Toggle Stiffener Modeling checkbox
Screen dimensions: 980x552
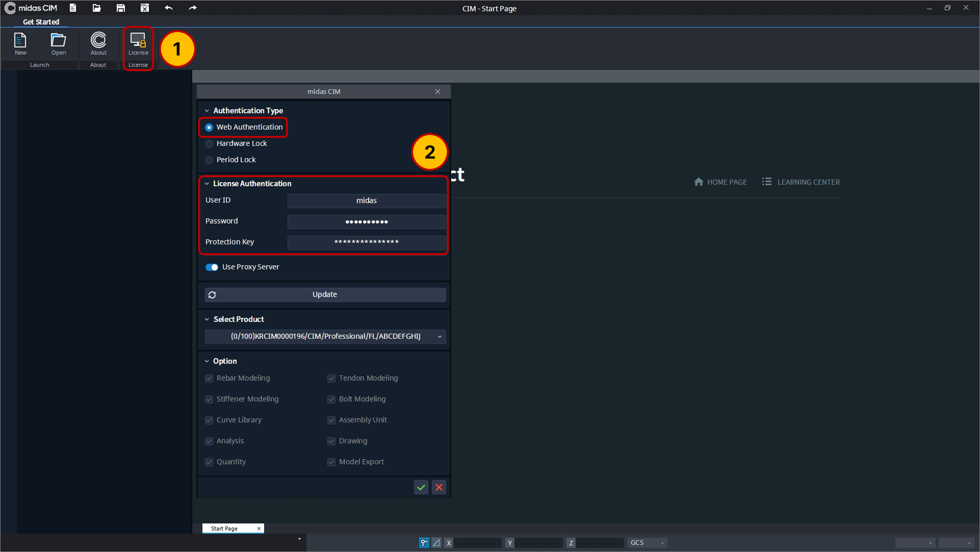click(x=209, y=399)
